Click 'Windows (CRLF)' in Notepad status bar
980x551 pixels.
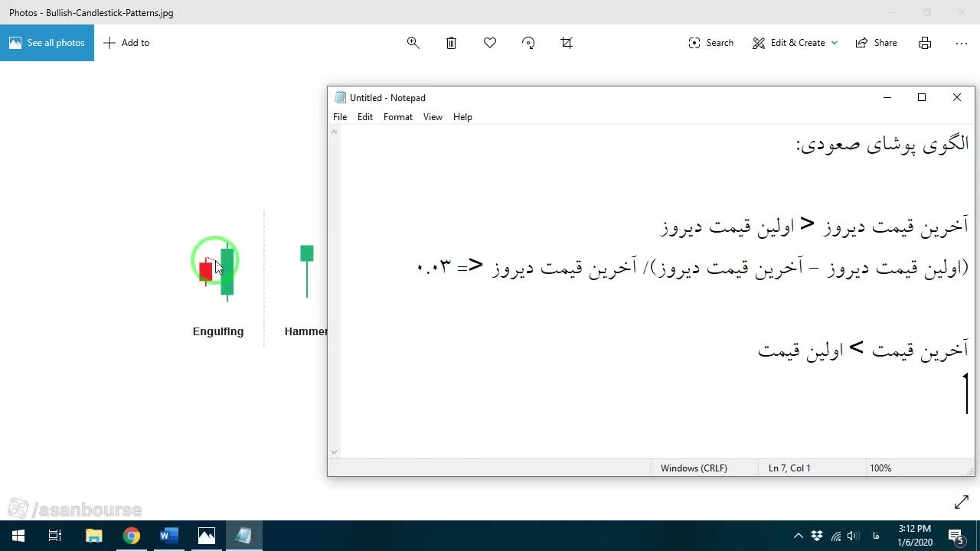(x=694, y=468)
